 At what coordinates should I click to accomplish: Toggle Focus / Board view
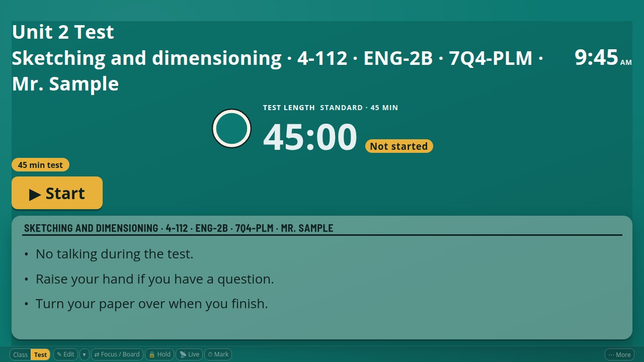tap(117, 354)
